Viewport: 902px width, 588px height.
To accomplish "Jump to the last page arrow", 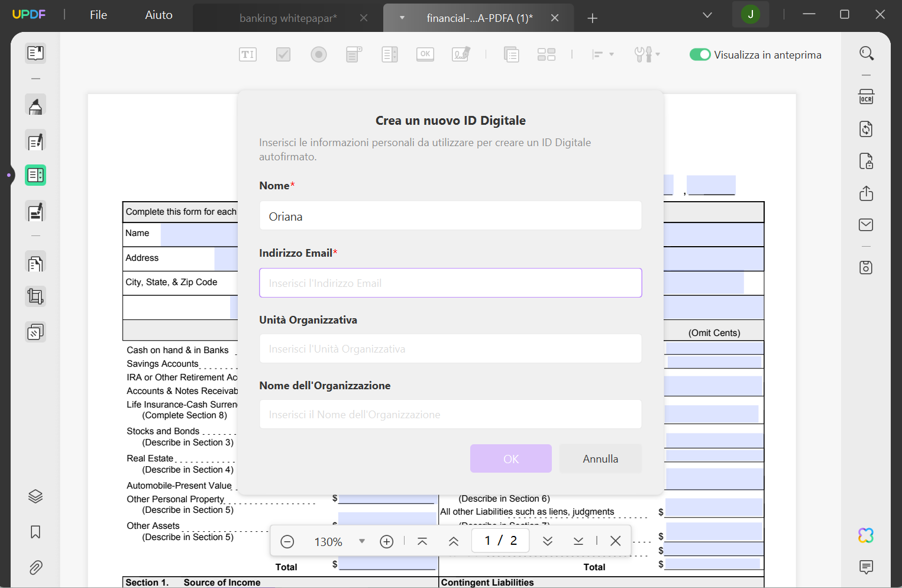I will click(578, 541).
